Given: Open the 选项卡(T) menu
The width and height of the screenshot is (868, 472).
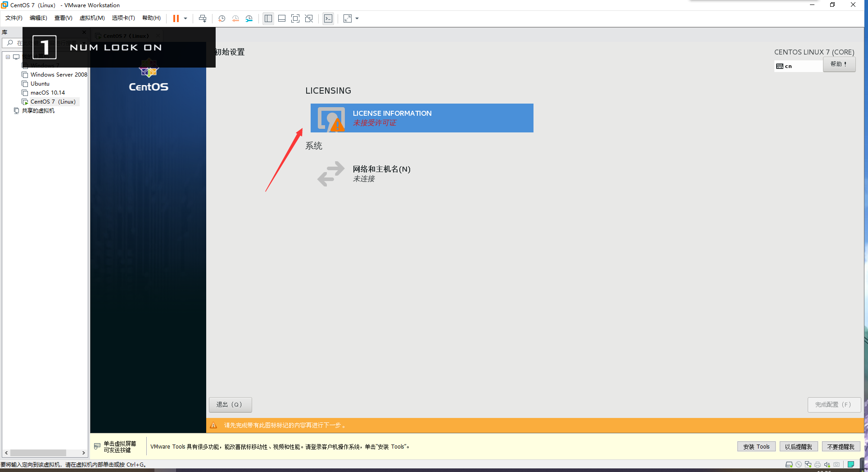Looking at the screenshot, I should click(123, 18).
